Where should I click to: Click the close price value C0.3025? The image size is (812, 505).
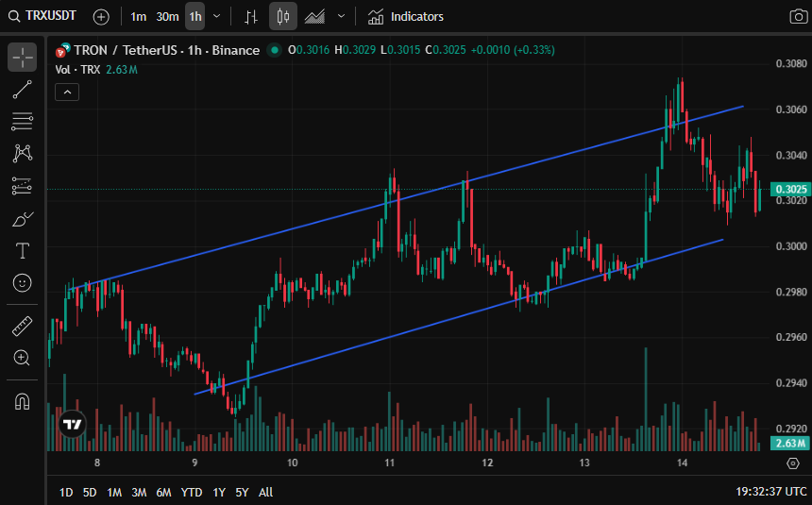click(x=446, y=50)
